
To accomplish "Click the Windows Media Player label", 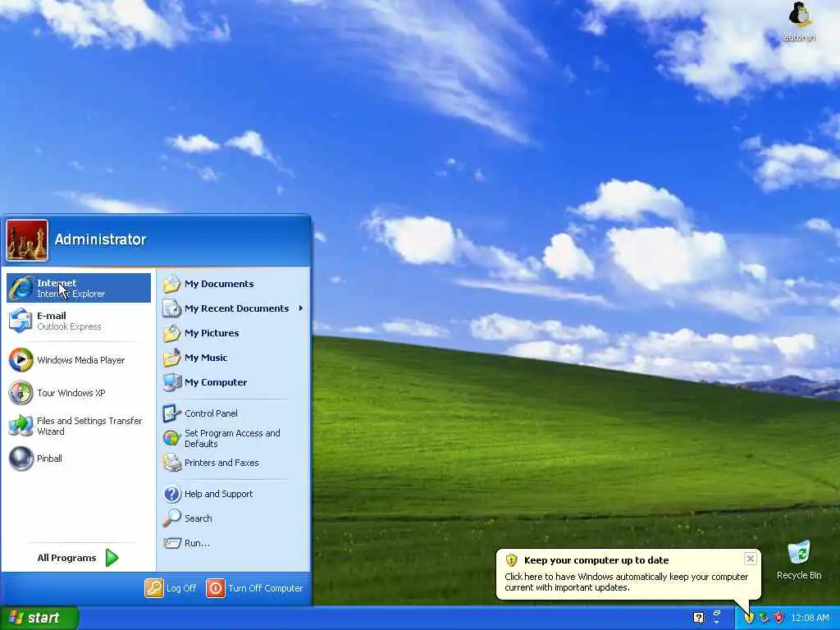I will 81,360.
